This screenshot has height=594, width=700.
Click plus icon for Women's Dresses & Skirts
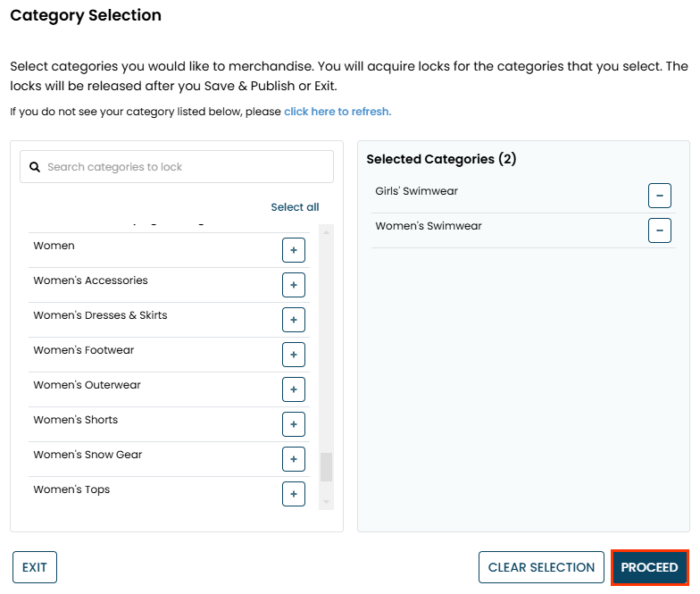tap(294, 320)
